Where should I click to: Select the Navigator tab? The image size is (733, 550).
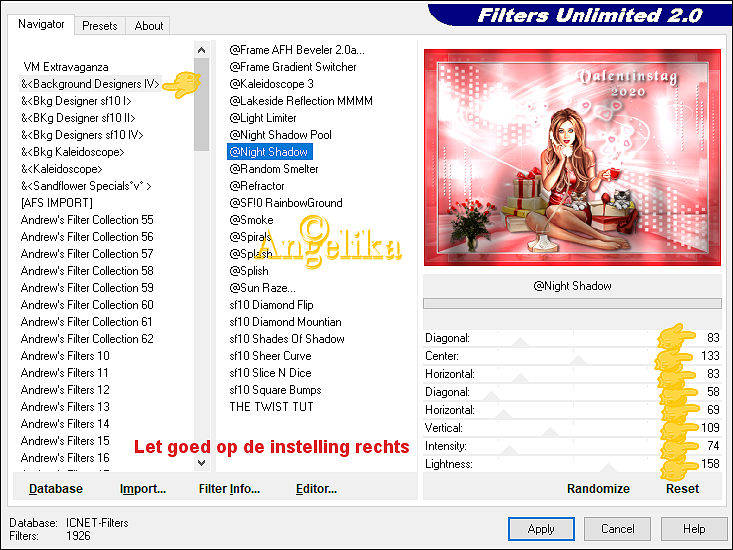click(41, 24)
